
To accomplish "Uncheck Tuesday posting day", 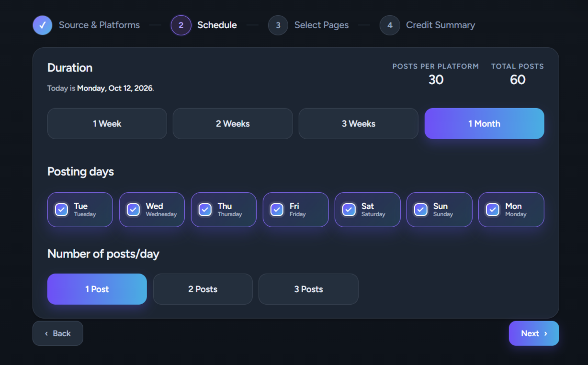I will tap(61, 210).
